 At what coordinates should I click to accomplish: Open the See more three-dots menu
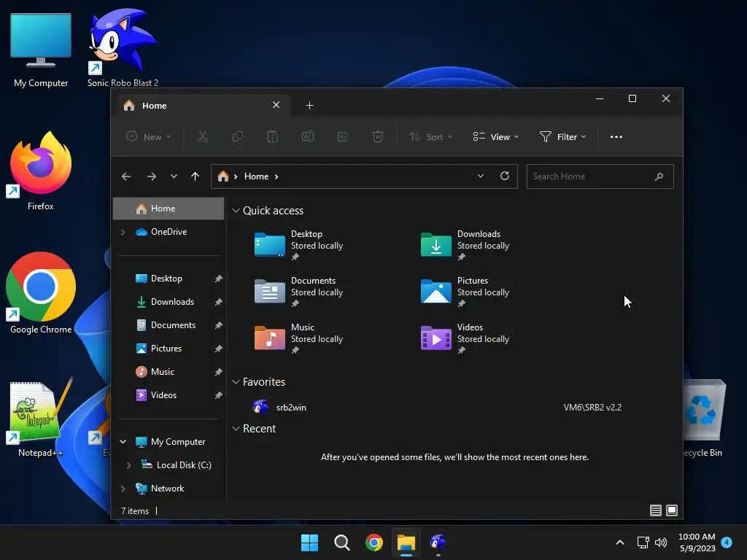616,136
